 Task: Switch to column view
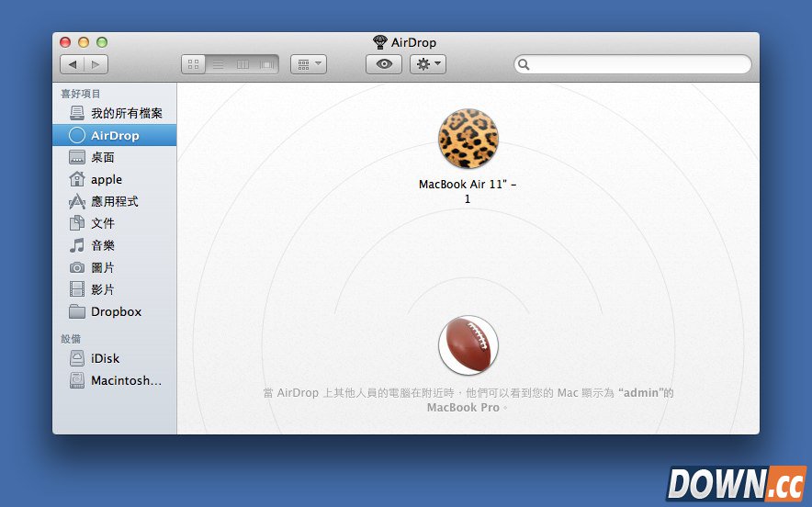(x=242, y=64)
